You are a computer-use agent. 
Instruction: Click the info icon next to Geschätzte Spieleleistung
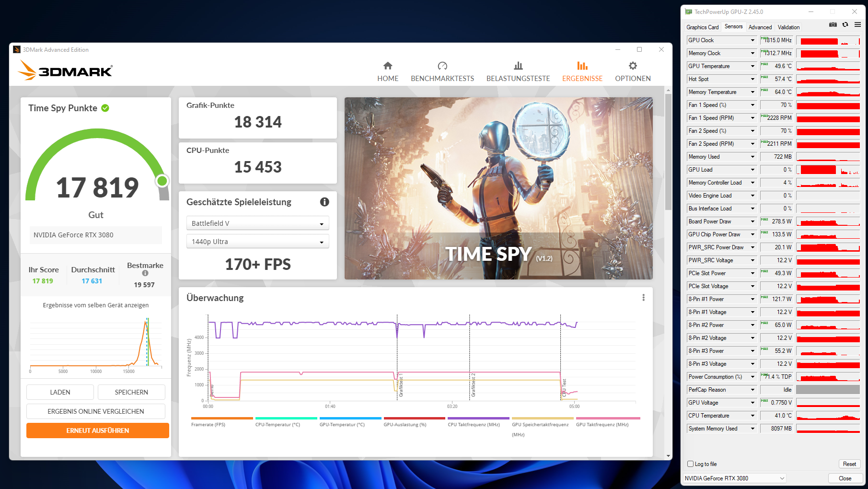(x=324, y=202)
